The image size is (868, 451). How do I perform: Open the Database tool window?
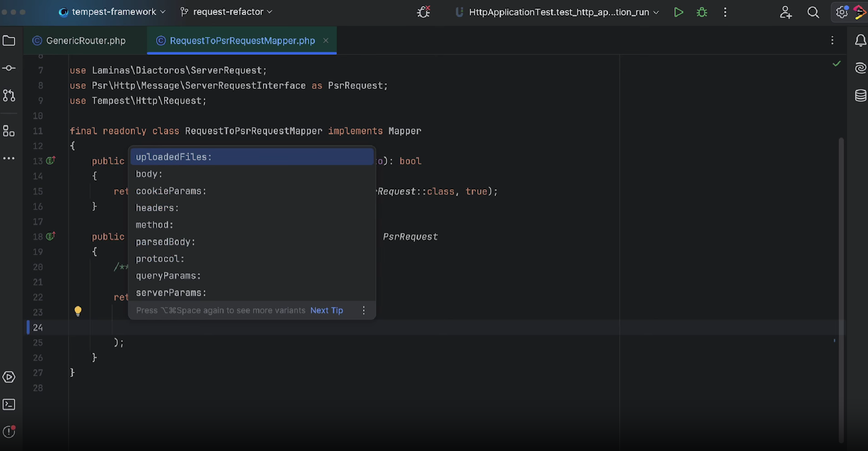pyautogui.click(x=860, y=96)
